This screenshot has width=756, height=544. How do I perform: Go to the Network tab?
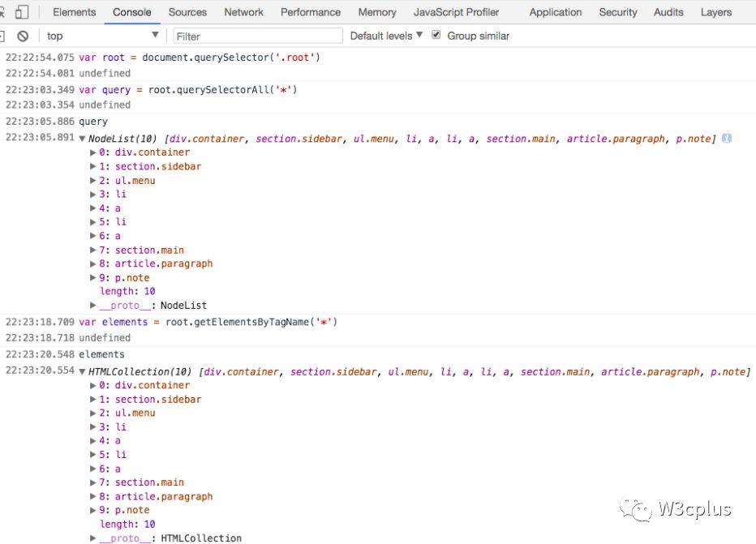[244, 12]
